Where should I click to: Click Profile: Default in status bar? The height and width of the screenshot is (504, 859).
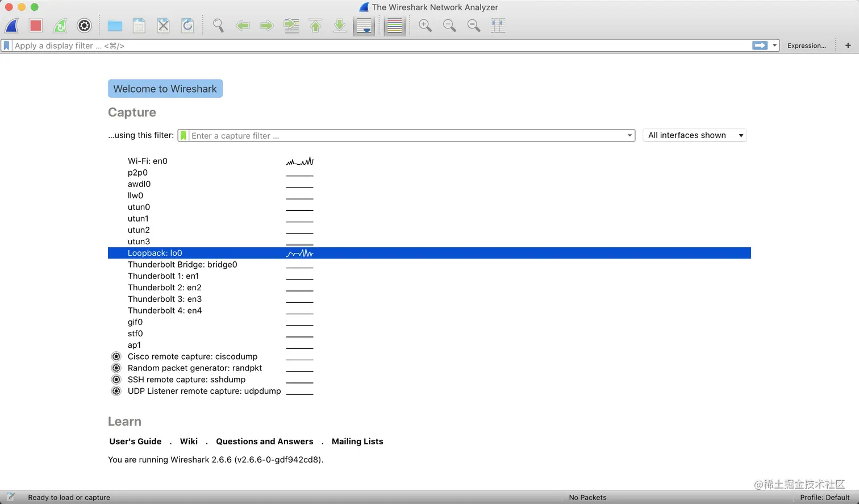825,498
